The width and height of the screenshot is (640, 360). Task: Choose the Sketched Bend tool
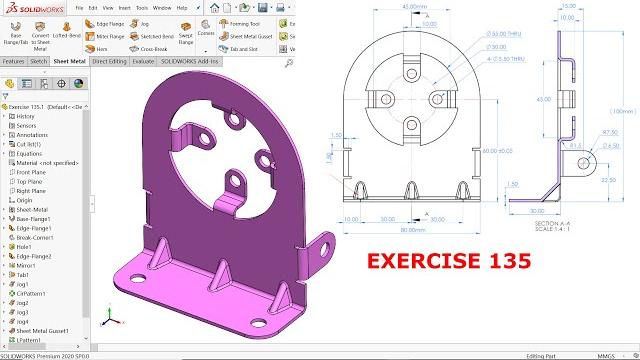tap(151, 36)
